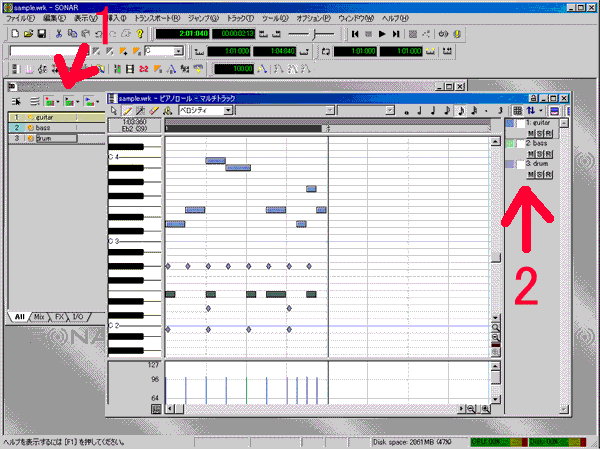Click the guitar track blue color swatch
This screenshot has width=600, height=450.
[510, 123]
